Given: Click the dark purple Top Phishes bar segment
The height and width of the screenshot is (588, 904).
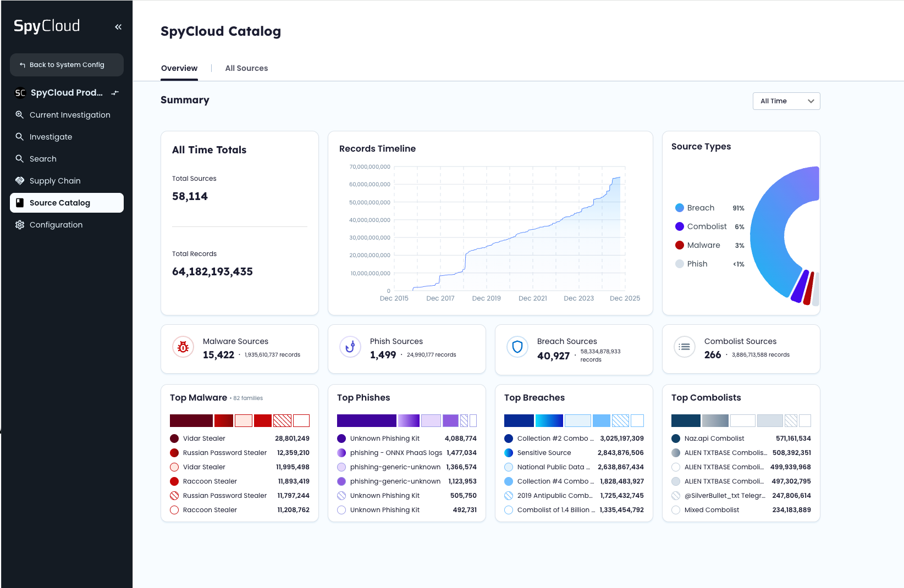Looking at the screenshot, I should pos(367,421).
